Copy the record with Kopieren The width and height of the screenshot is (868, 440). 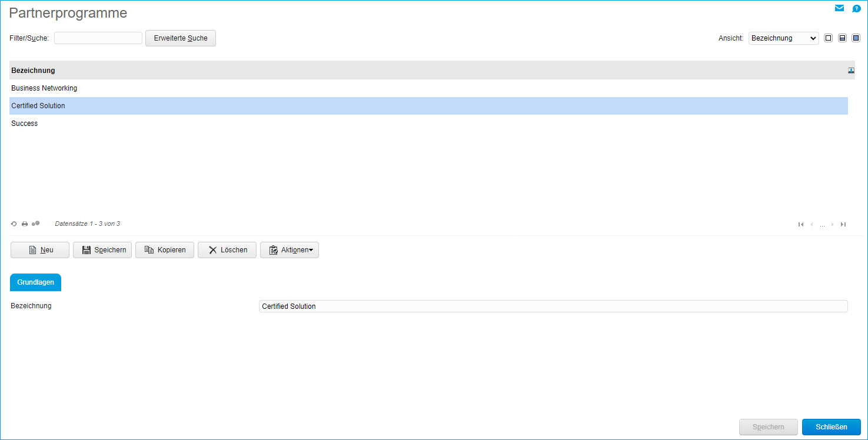(x=165, y=250)
